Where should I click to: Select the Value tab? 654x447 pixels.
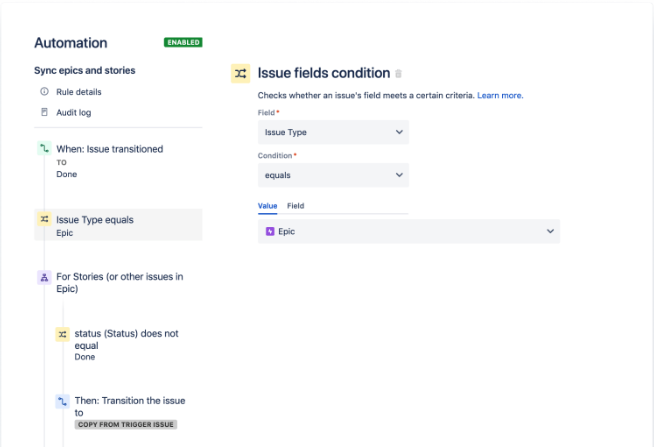267,206
